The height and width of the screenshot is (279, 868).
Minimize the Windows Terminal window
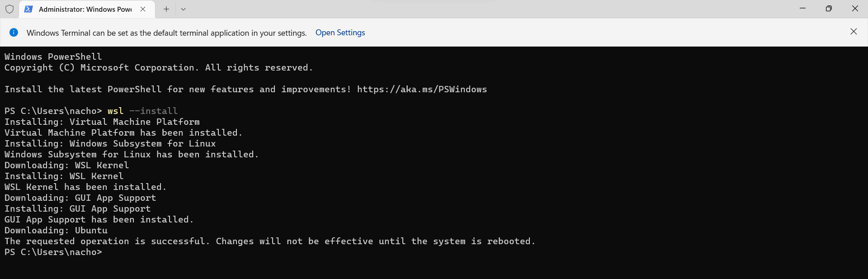(802, 9)
